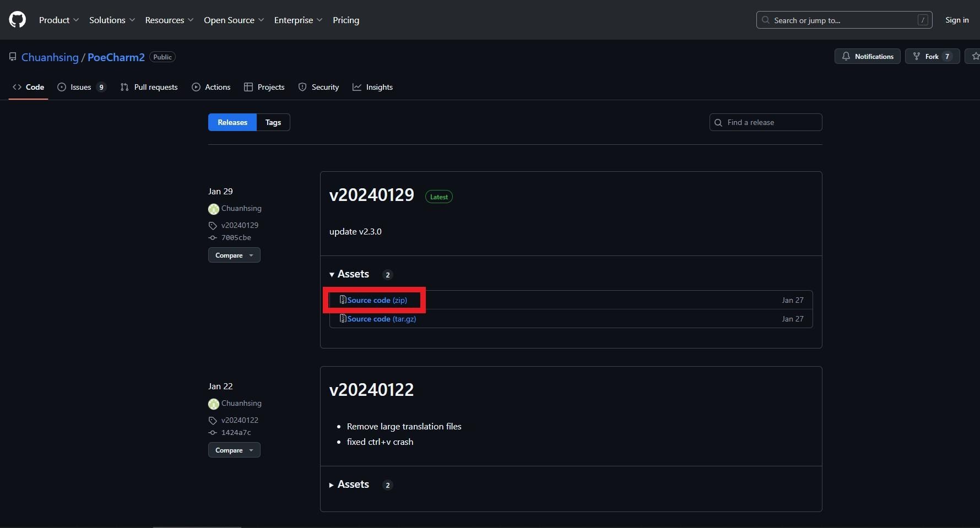Viewport: 980px width, 528px height.
Task: Collapse the Assets section for v20240129
Action: pyautogui.click(x=353, y=274)
